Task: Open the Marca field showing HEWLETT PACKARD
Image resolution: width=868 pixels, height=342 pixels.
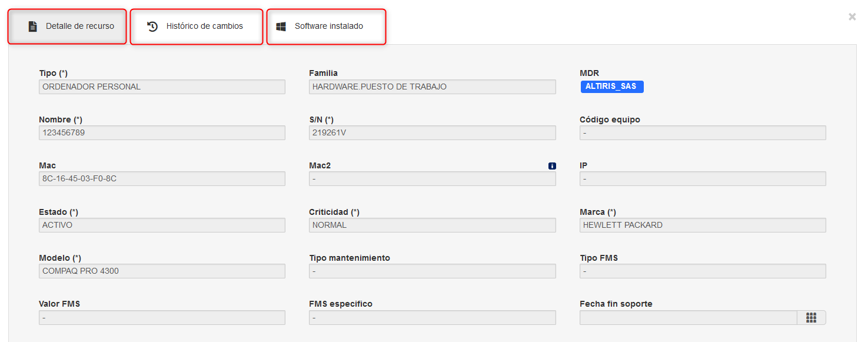Action: (703, 225)
